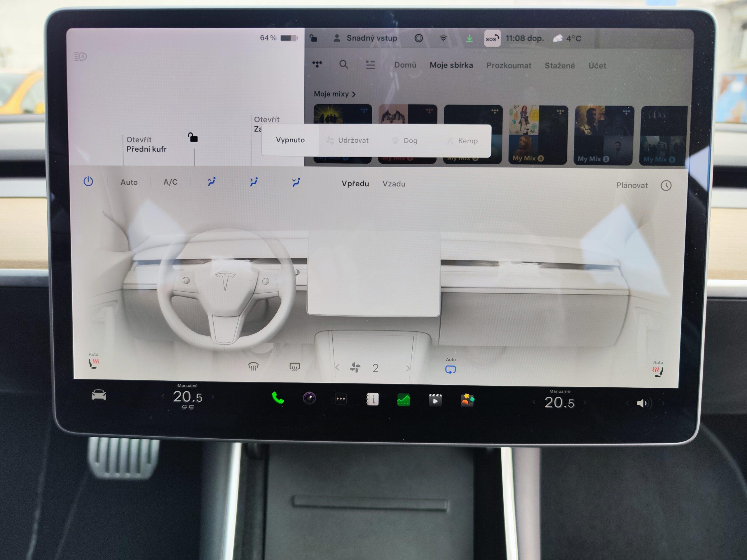Turn on front windshield defrost
Screen dimensions: 747x560
[253, 366]
